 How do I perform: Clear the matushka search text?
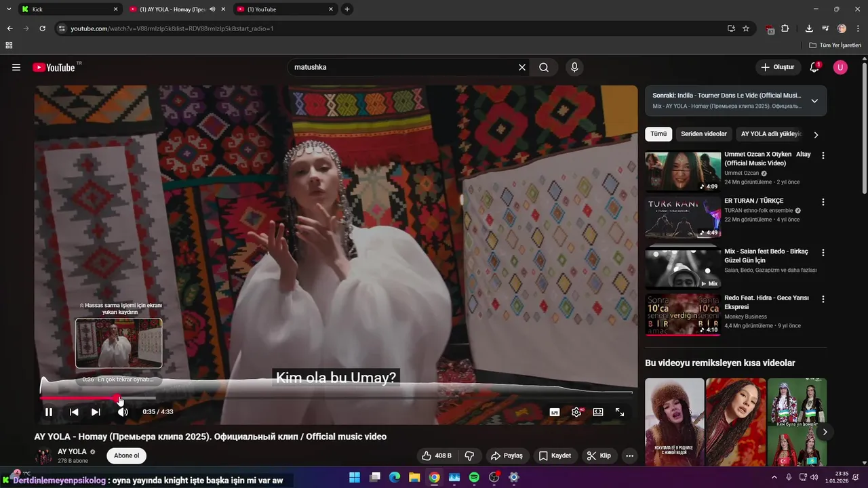pos(522,67)
